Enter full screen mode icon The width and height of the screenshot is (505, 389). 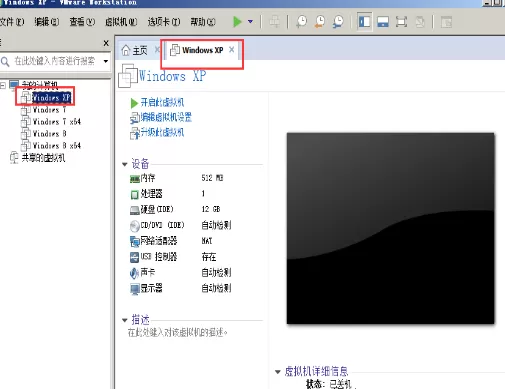[401, 22]
